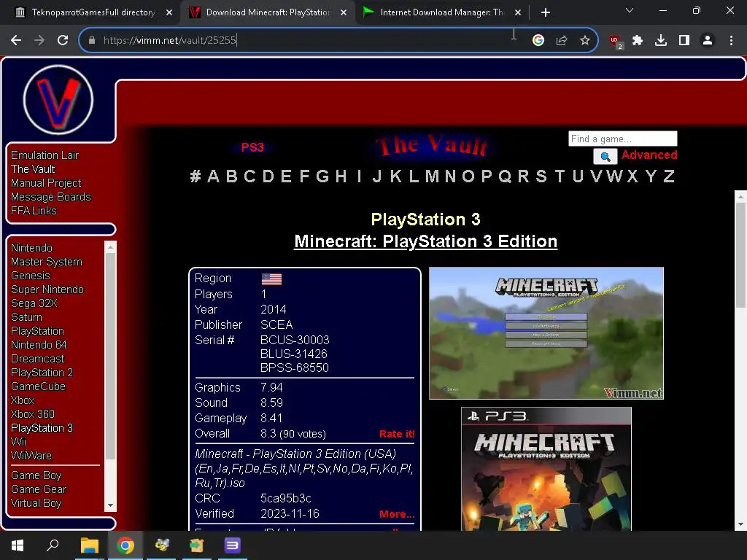Close the TeknoparrotGamesFull tab
This screenshot has height=560, width=747.
point(169,12)
